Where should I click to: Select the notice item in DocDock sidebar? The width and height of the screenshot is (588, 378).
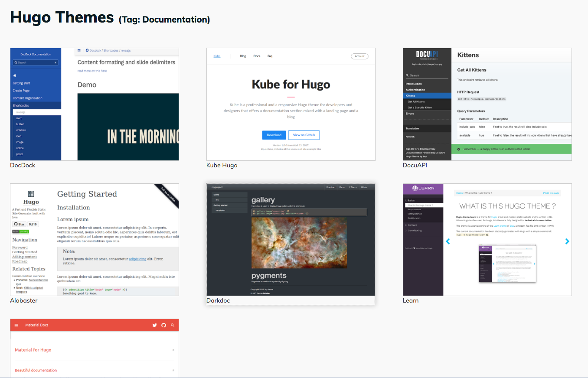[x=20, y=148]
